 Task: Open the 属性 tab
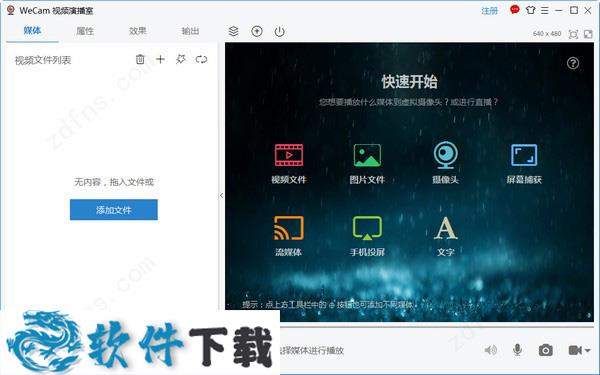85,31
